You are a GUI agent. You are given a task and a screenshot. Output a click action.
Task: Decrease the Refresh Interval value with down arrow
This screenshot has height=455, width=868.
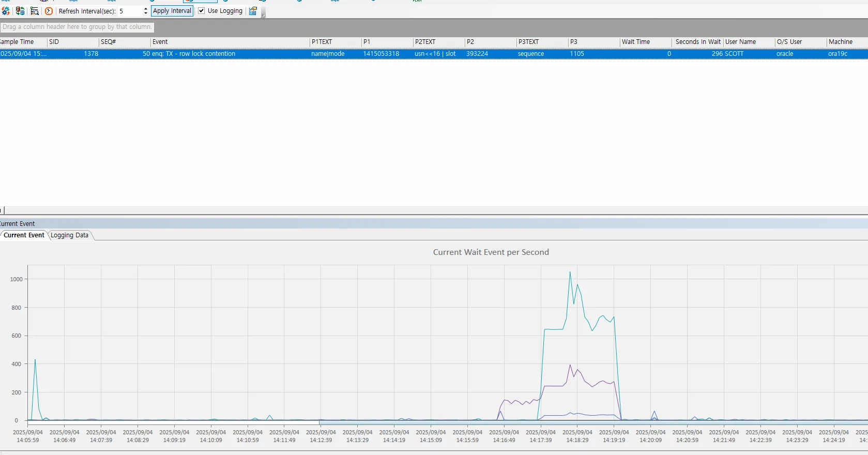pyautogui.click(x=146, y=13)
